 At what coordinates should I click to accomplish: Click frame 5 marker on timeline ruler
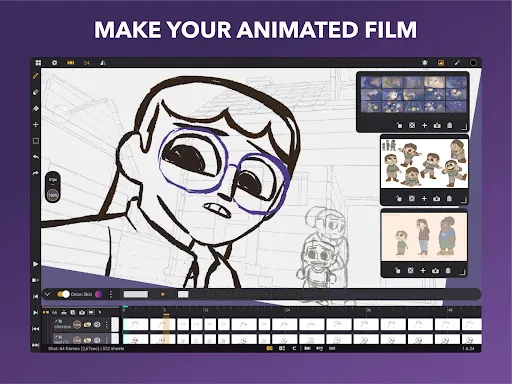click(x=164, y=310)
